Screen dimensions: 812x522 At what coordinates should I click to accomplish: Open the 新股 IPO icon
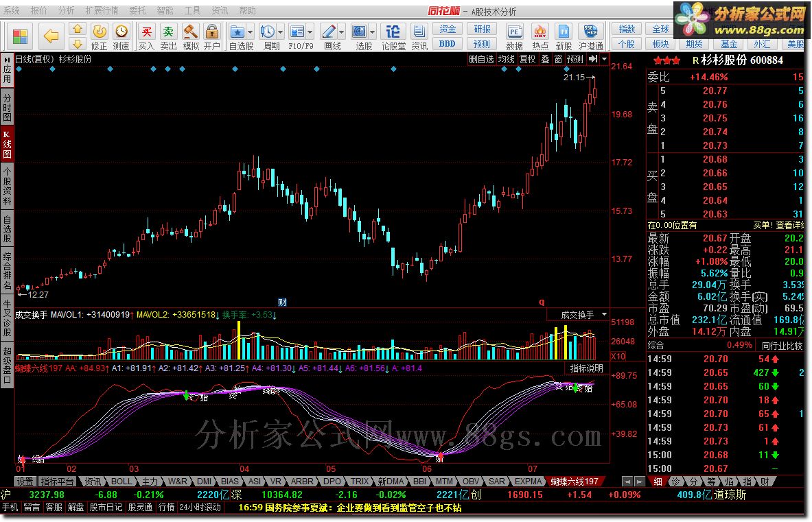(x=564, y=37)
